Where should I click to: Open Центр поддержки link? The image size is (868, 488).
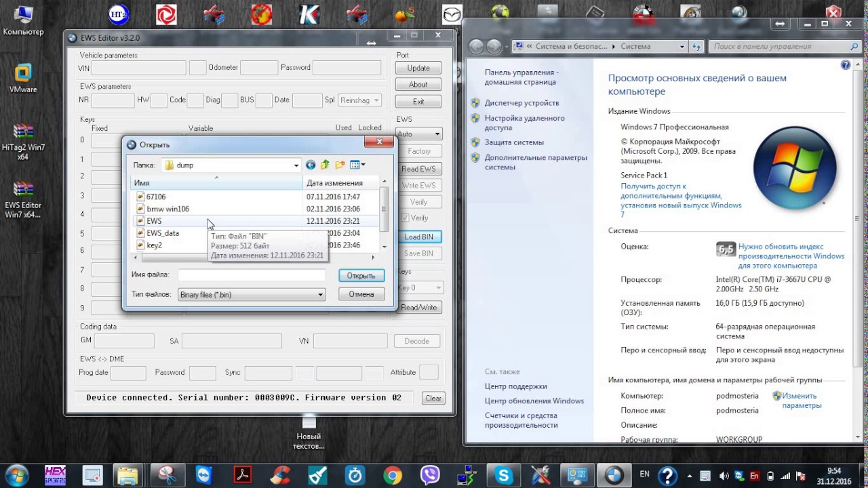[515, 386]
